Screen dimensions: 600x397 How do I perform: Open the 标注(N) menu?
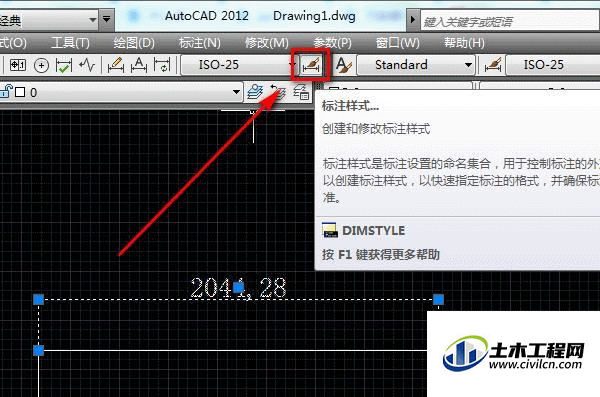point(200,42)
